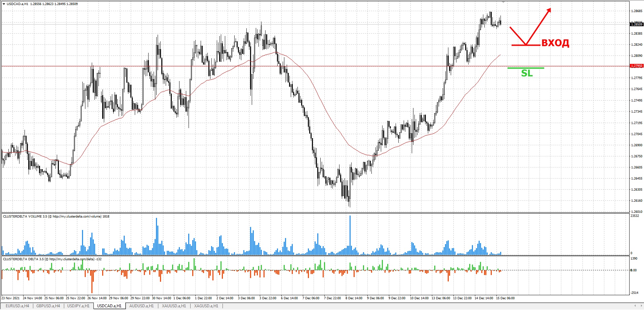644x310 pixels.
Task: Click the 23 Nov 2021 date label
Action: [11, 298]
